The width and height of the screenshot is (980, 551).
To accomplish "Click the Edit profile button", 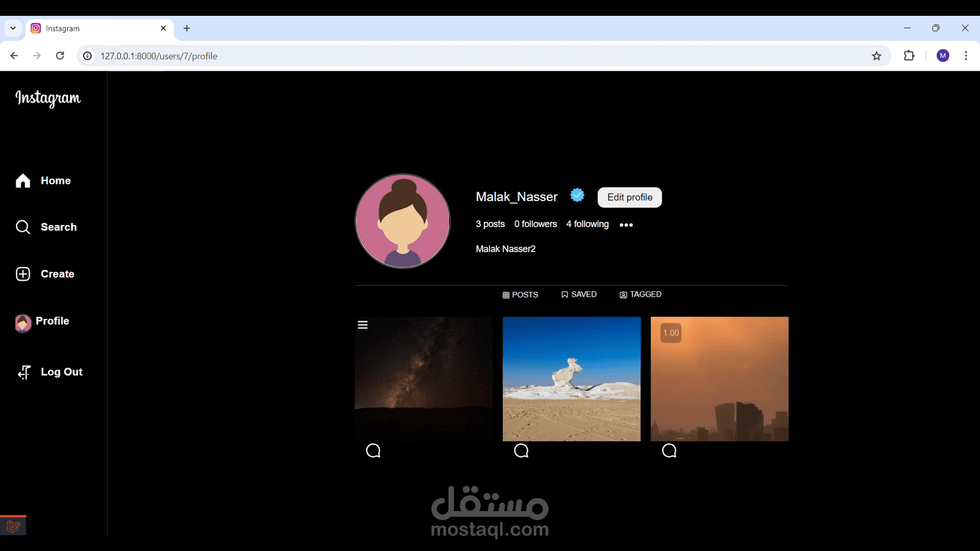I will coord(629,197).
